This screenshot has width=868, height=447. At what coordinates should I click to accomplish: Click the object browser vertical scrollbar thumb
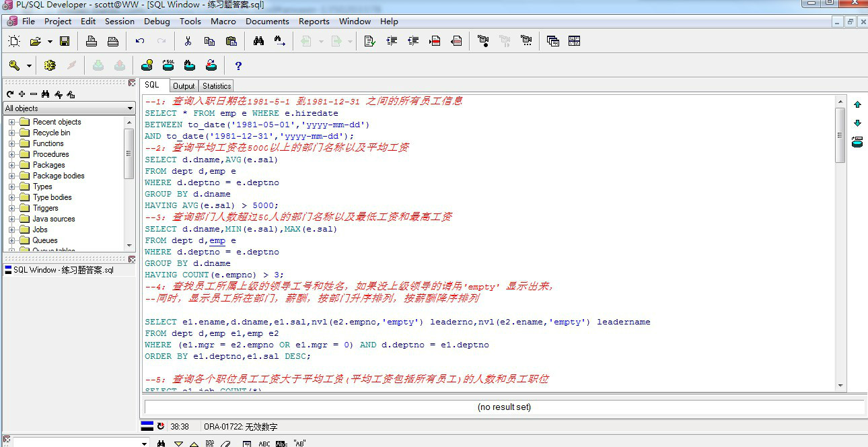pos(129,153)
